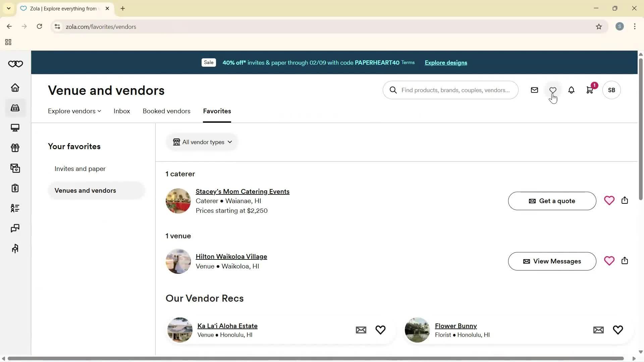644x362 pixels.
Task: Unfavorite Stacey's Mom Catering Events
Action: coord(609,200)
